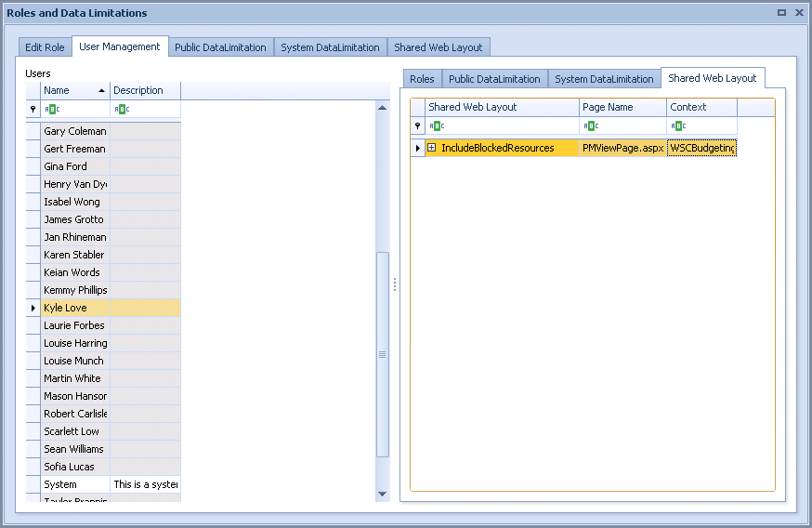Click the Context column filter condition icon
The image size is (812, 528).
[x=677, y=125]
